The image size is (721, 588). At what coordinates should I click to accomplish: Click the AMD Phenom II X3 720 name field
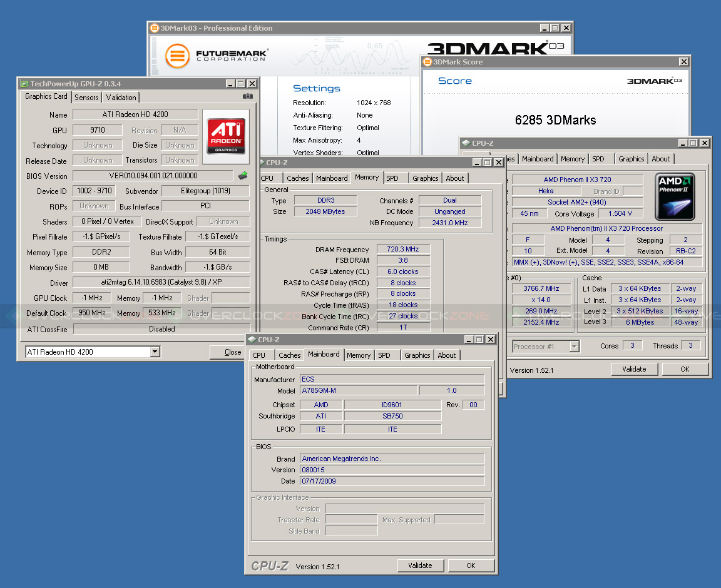[577, 180]
